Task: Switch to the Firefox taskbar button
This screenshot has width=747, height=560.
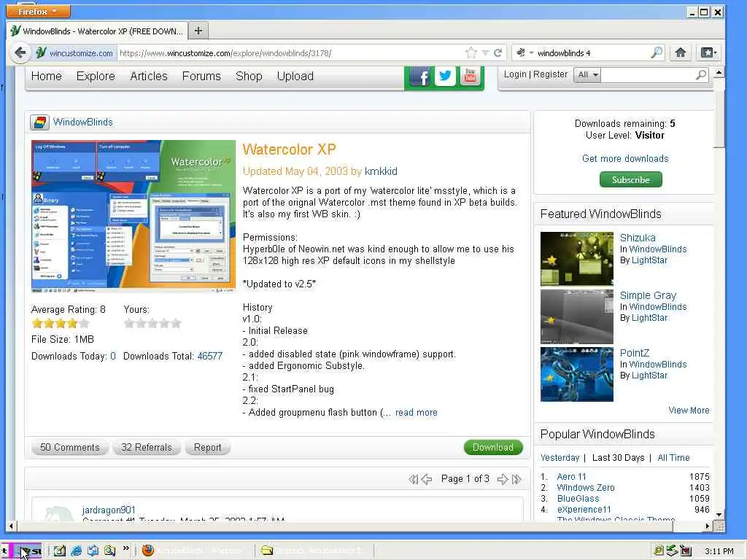Action: click(194, 551)
